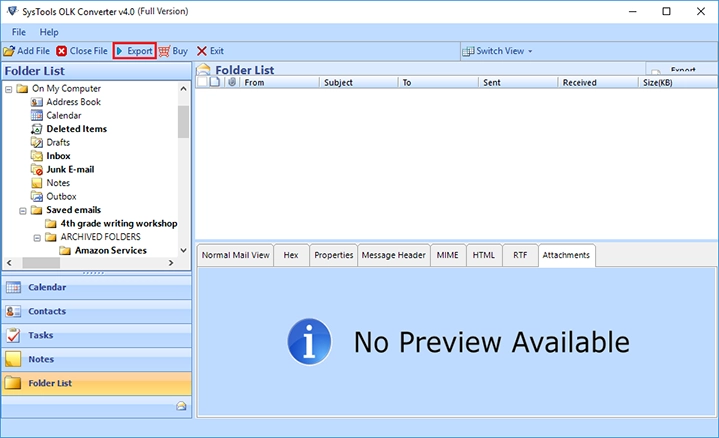Viewport: 719px width, 438px height.
Task: Open Tasks in navigation pane
Action: [96, 335]
